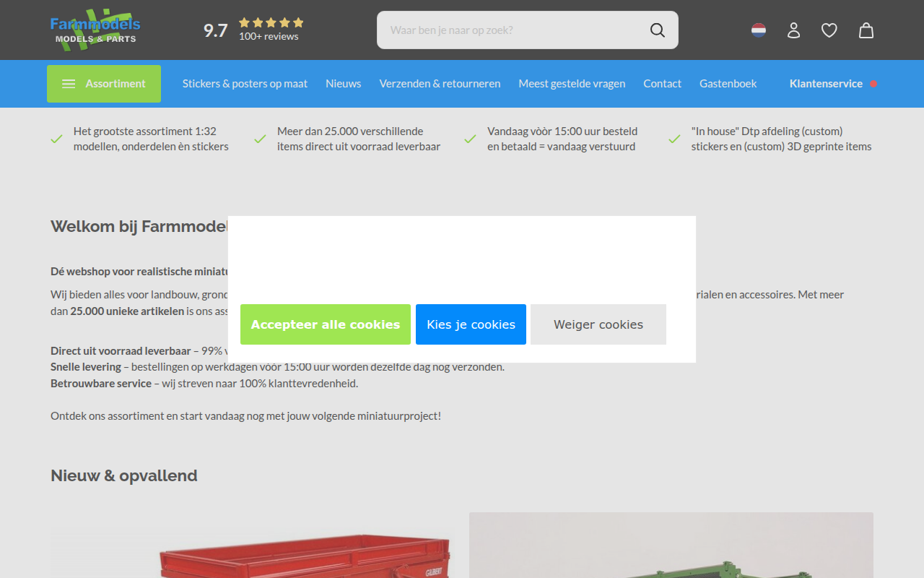Image resolution: width=924 pixels, height=578 pixels.
Task: Click the hamburger icon beside Assortiment
Action: tap(69, 84)
